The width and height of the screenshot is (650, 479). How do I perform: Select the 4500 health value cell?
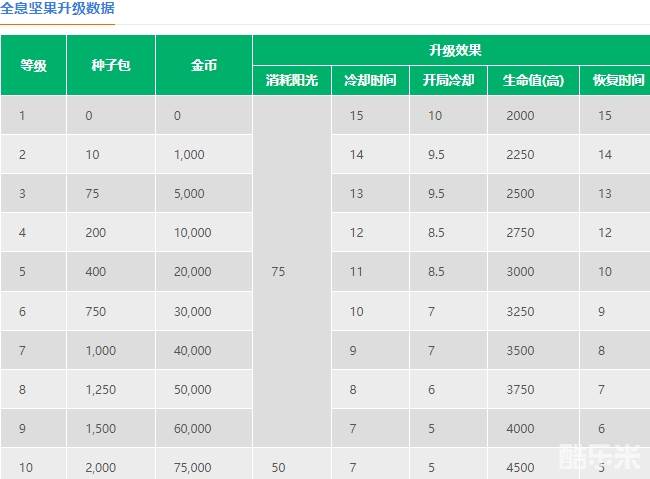(520, 467)
